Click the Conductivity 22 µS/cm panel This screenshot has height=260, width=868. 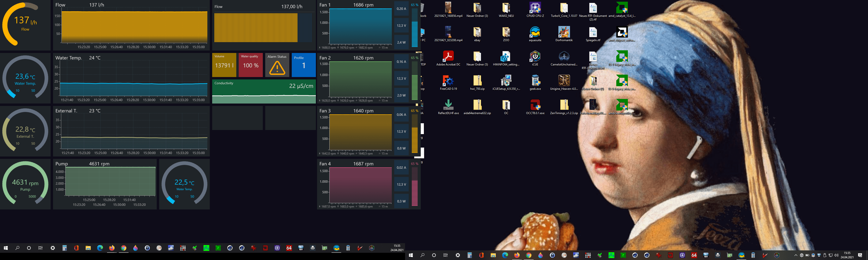264,91
